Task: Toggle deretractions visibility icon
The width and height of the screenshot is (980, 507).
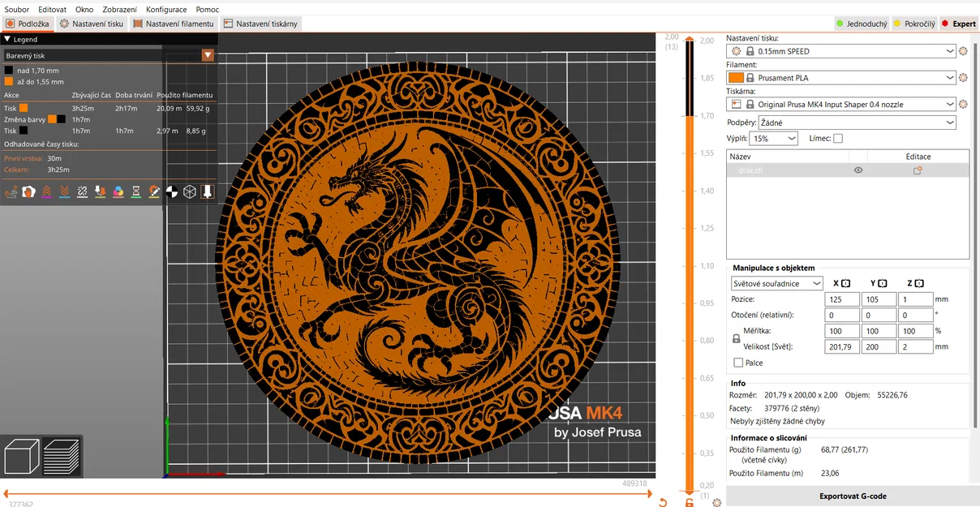Action: (x=64, y=191)
